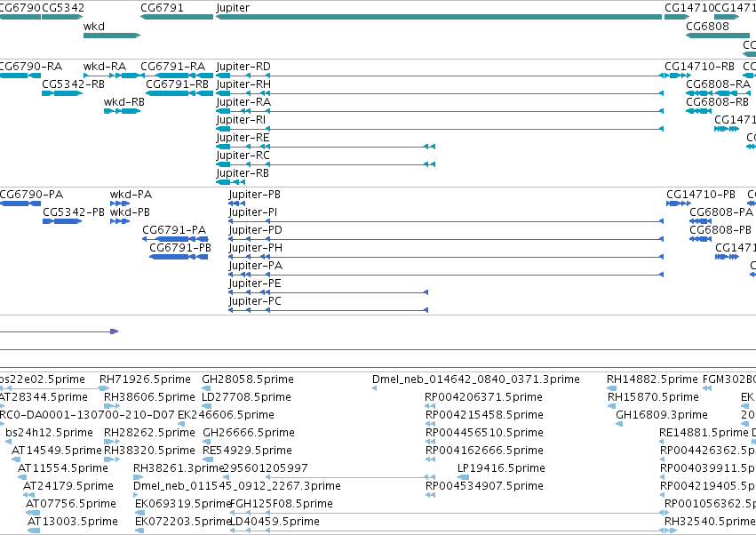This screenshot has height=535, width=756.
Task: Select the GH16809.3prime EST label
Action: tap(662, 415)
